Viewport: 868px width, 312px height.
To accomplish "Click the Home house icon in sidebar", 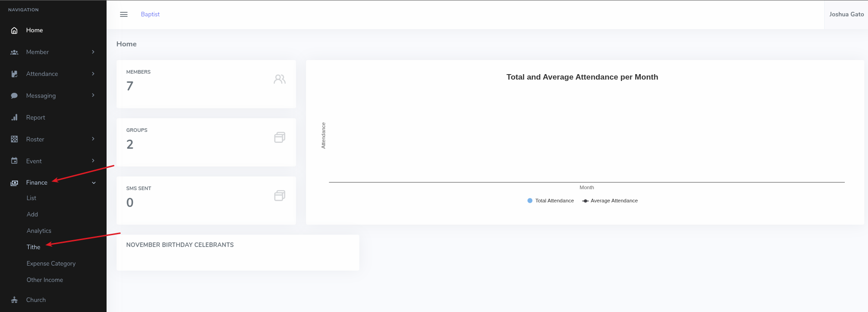I will pyautogui.click(x=14, y=30).
